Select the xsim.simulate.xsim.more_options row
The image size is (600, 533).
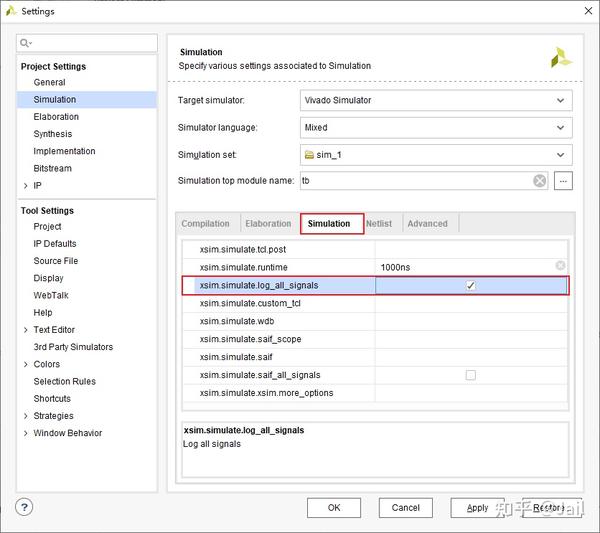375,393
